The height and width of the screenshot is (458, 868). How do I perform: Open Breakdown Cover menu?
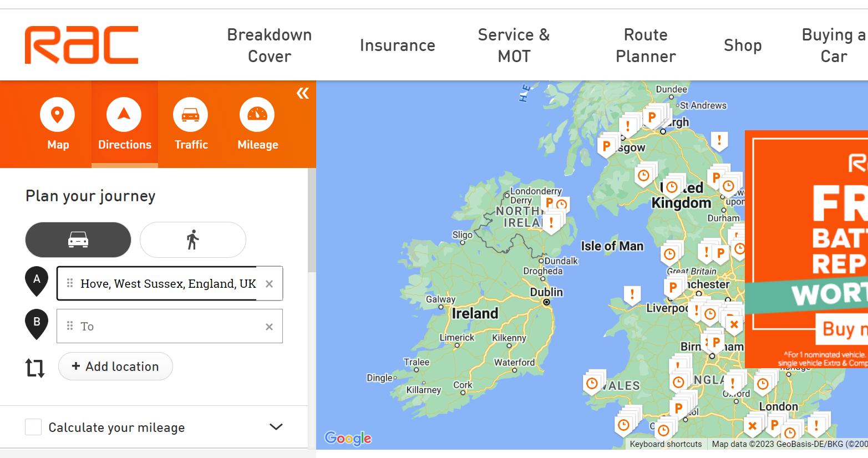coord(270,45)
